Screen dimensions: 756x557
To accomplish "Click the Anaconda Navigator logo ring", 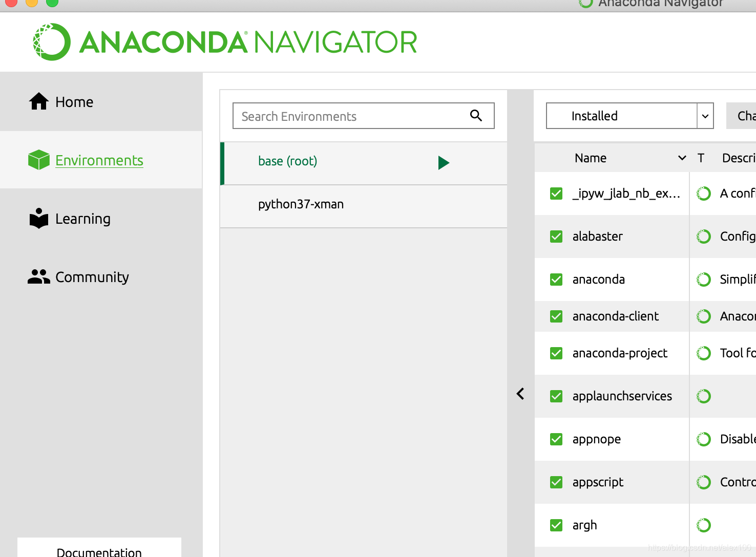I will pos(52,42).
